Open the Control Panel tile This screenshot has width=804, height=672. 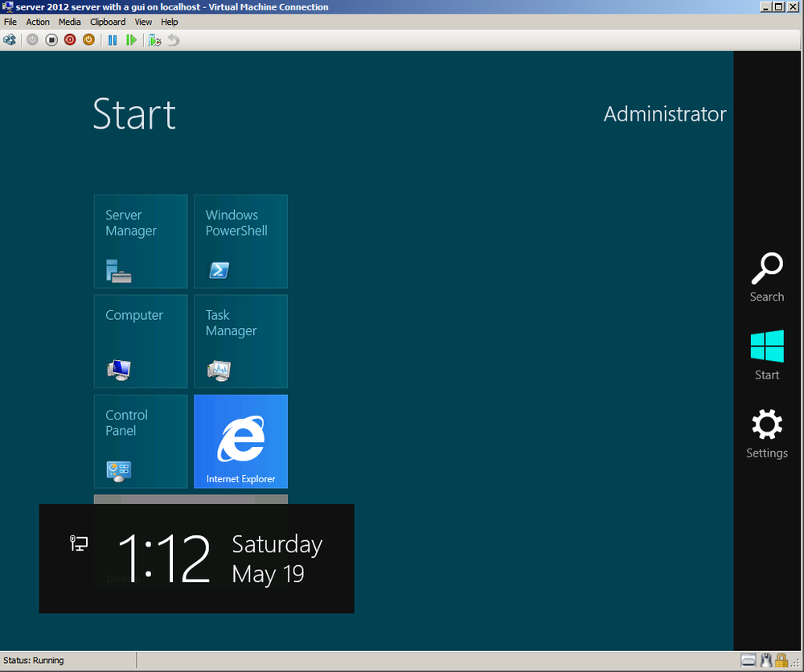pos(141,441)
